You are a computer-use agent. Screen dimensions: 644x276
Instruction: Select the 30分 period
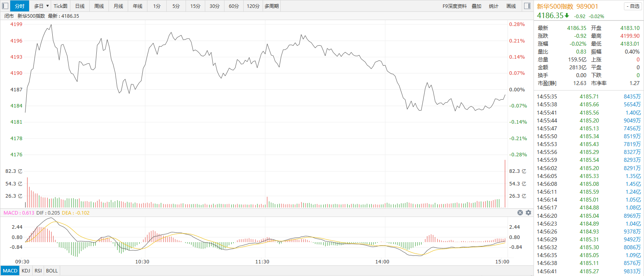pyautogui.click(x=215, y=6)
